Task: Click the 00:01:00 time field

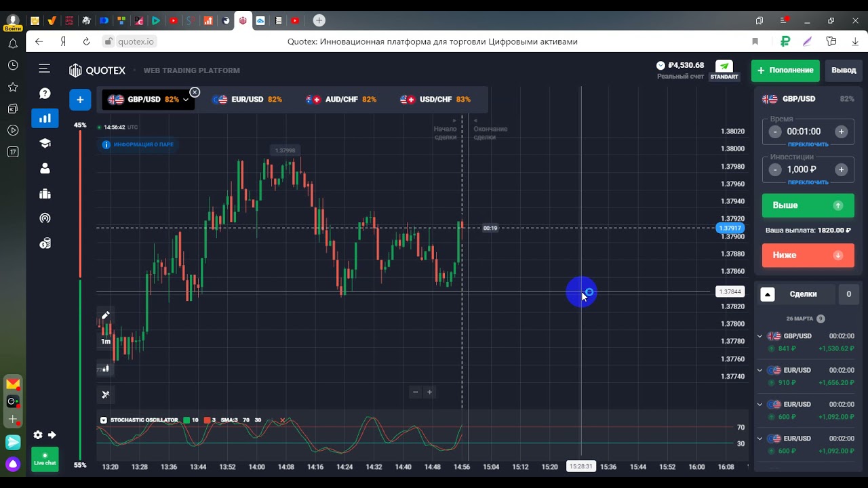Action: 804,132
